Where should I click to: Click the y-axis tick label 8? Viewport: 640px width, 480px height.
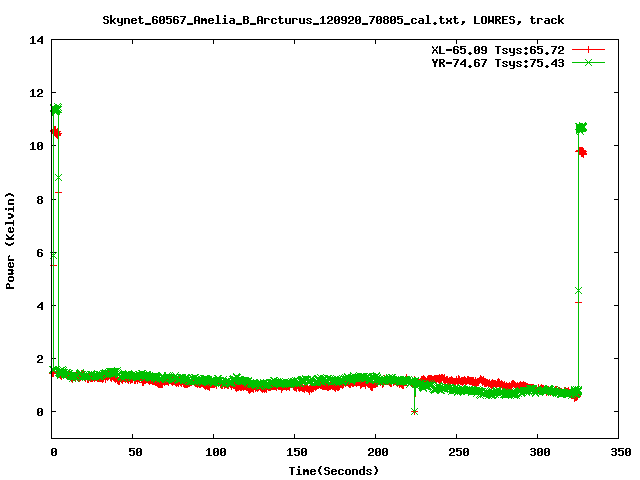tap(40, 200)
